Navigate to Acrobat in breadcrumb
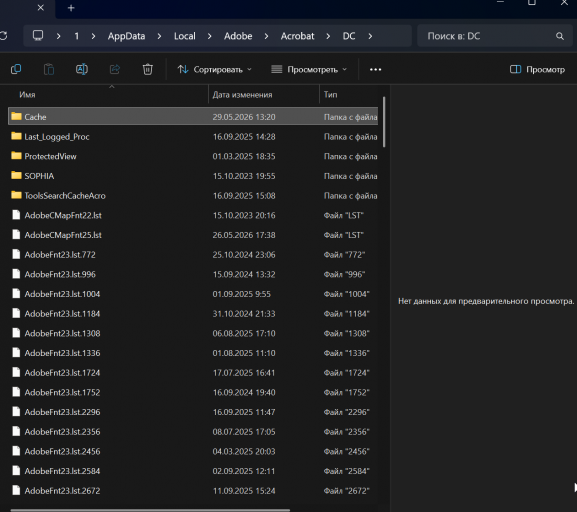This screenshot has height=512, width=577. click(x=297, y=36)
